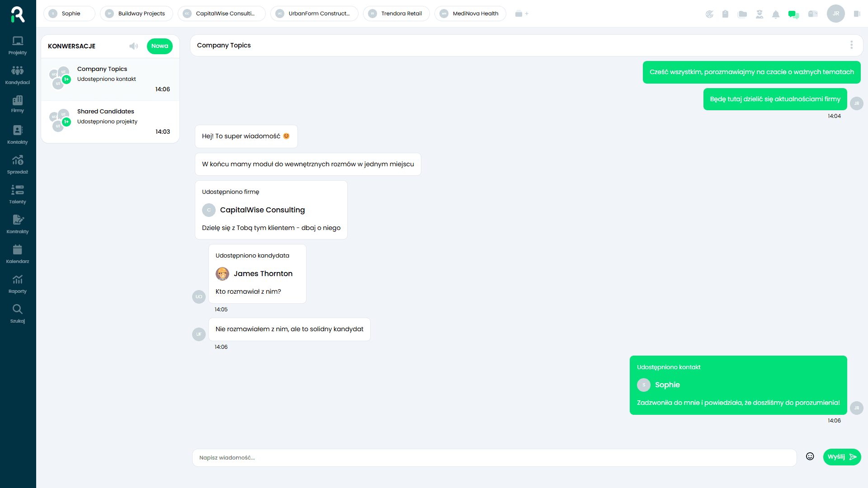This screenshot has height=488, width=868.
Task: Open the Projekty sidebar section
Action: 18,45
